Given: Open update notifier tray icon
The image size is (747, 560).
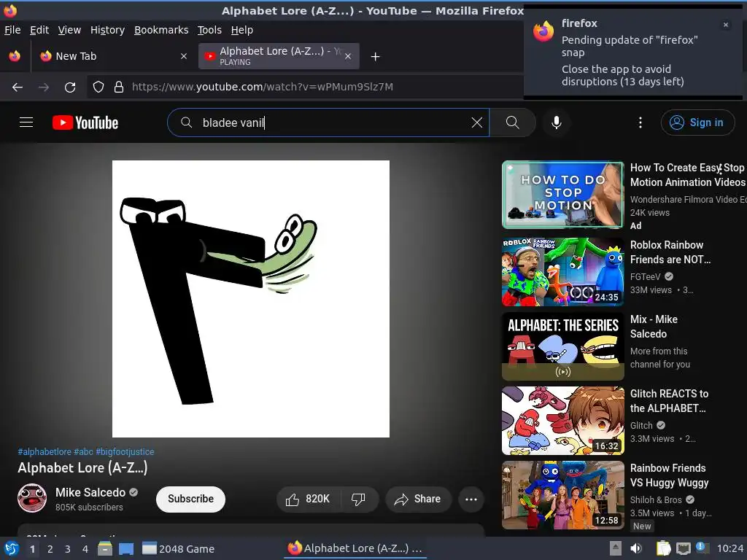Looking at the screenshot, I should click(x=702, y=548).
